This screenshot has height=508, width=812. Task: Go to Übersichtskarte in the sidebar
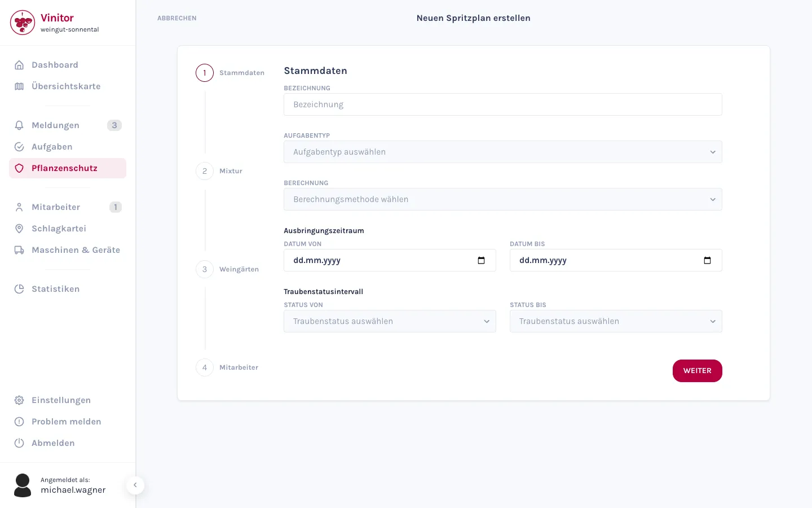(x=68, y=86)
